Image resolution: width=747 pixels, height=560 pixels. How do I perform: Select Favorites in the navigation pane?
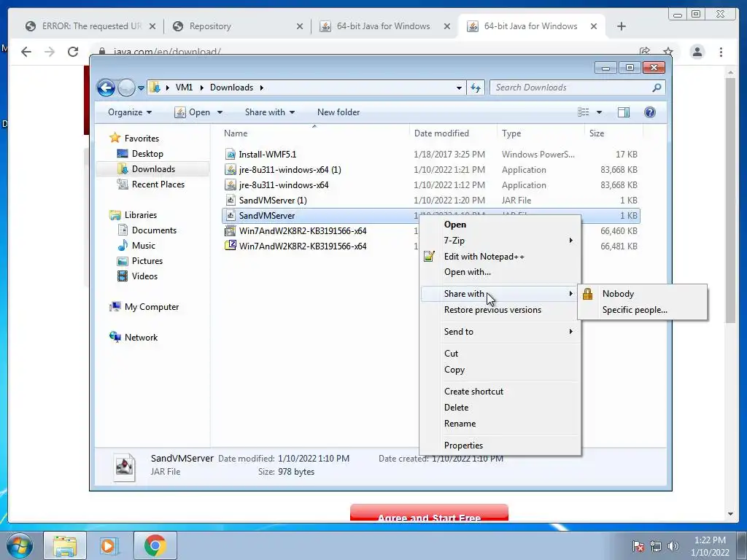(x=142, y=138)
